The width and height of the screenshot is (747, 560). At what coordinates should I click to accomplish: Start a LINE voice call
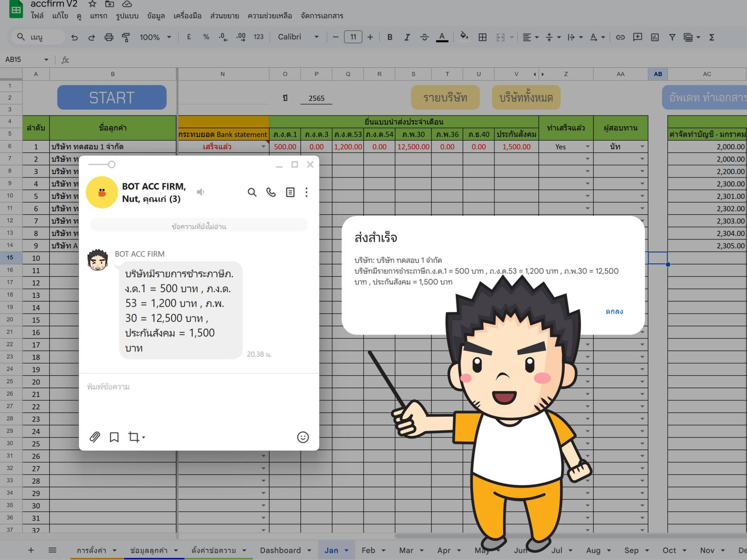click(x=271, y=192)
